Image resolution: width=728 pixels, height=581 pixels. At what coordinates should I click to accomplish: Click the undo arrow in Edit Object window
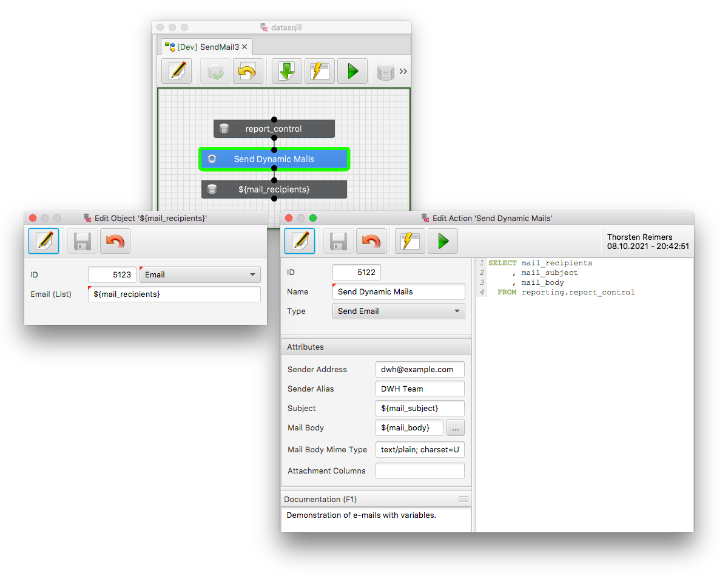(x=115, y=242)
